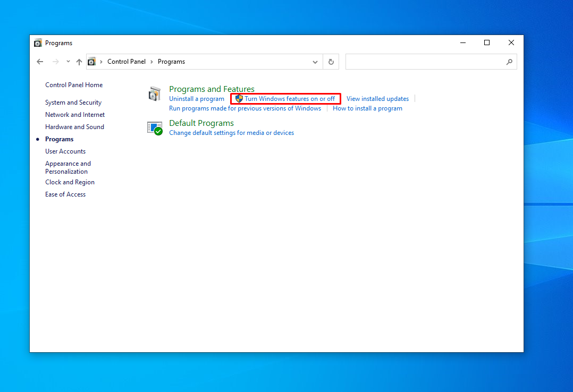Navigate to Hardware and Sound
The height and width of the screenshot is (392, 573).
74,127
